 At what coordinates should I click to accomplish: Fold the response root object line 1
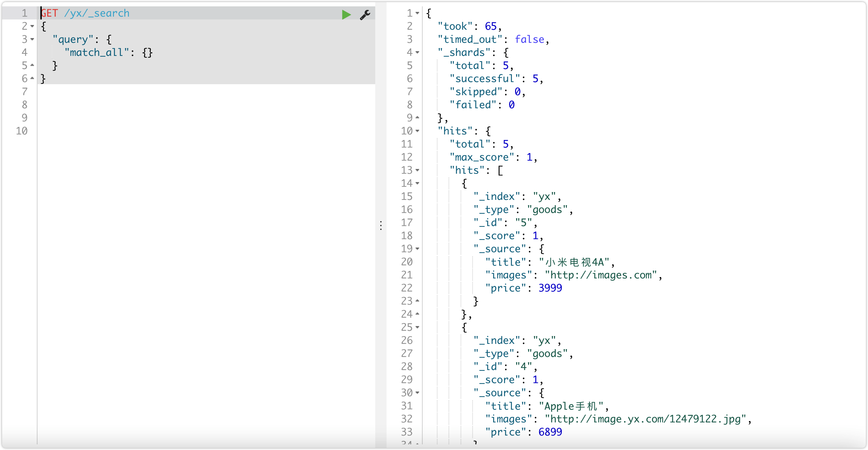(417, 13)
